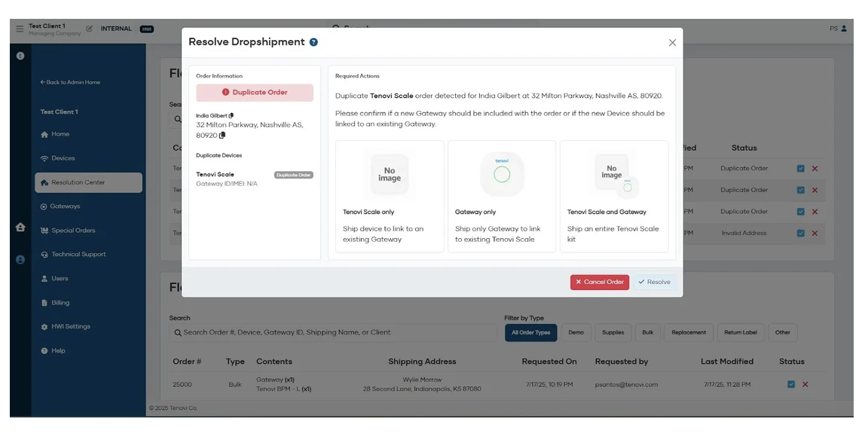Copy India Gilbert's name with copy icon
868x437 pixels.
(231, 115)
